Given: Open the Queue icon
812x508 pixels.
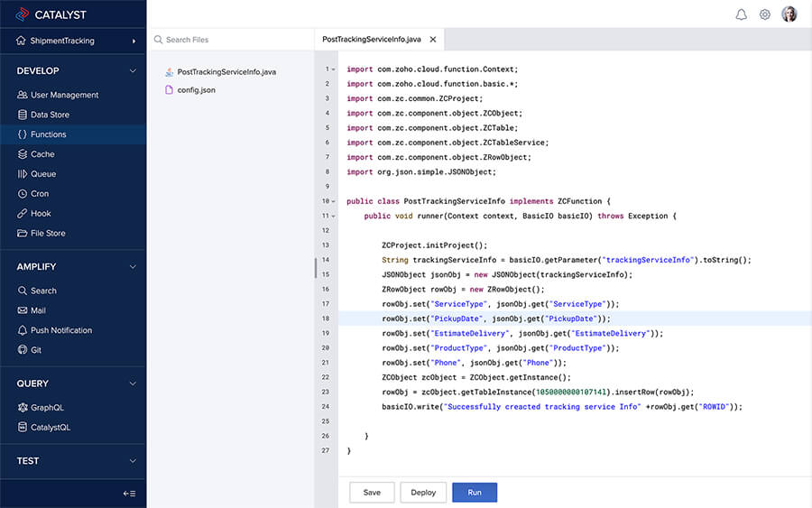Looking at the screenshot, I should (23, 174).
